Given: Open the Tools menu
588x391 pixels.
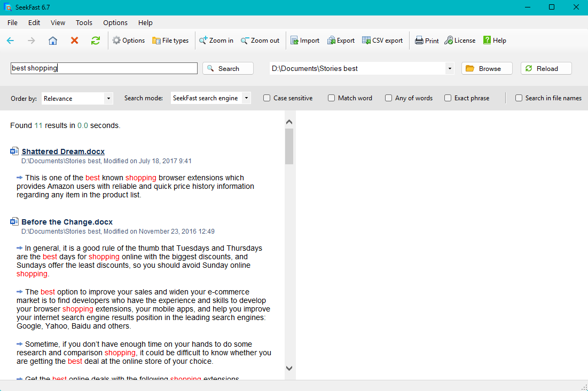Looking at the screenshot, I should tap(84, 22).
